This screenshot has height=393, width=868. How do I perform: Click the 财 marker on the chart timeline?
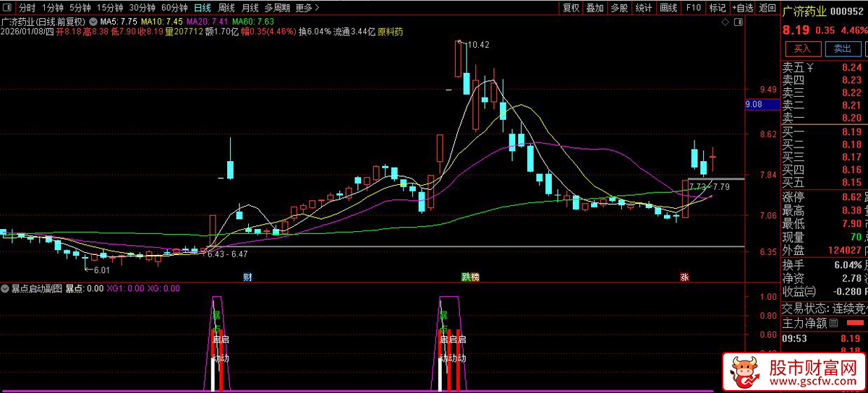247,277
